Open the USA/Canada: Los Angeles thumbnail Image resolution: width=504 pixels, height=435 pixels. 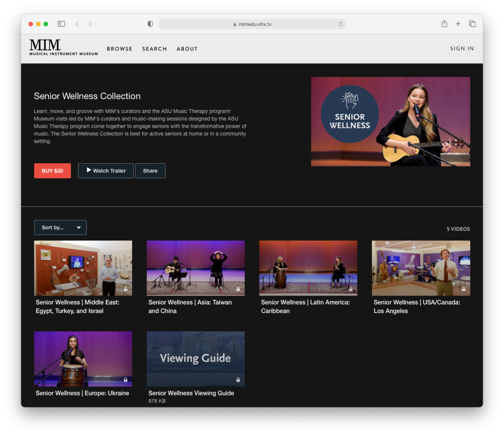421,268
